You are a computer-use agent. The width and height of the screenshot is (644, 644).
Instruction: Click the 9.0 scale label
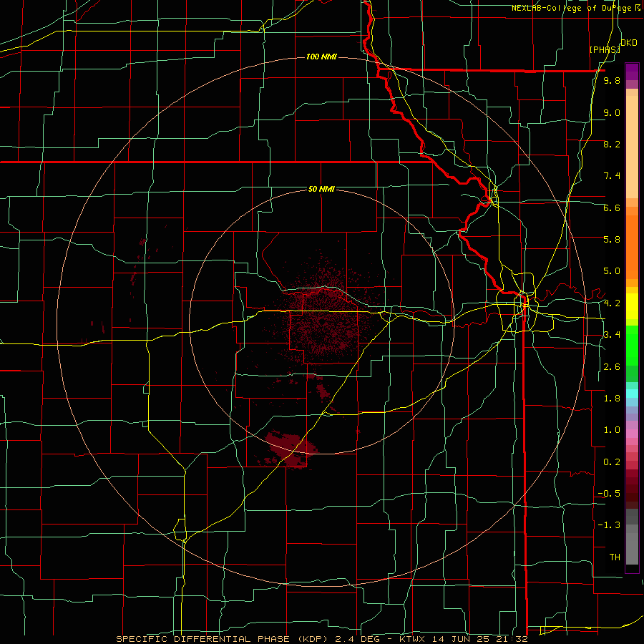[x=612, y=112]
